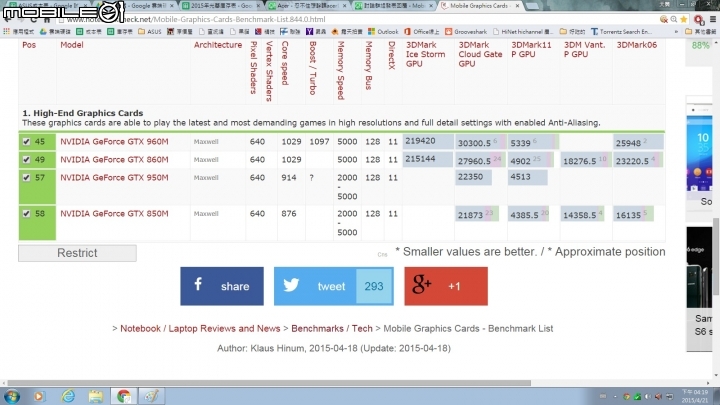Image resolution: width=720 pixels, height=405 pixels.
Task: Open the Office bookmark
Action: point(422,32)
